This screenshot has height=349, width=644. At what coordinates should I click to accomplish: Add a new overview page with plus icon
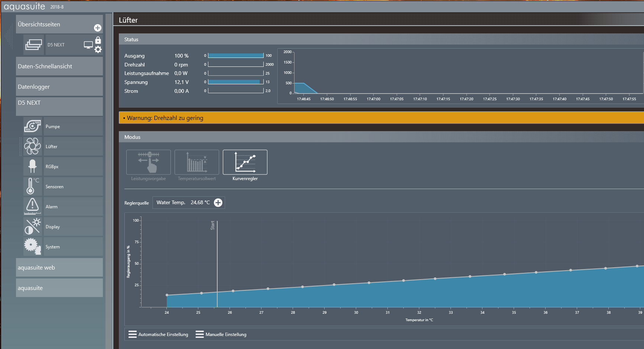(98, 28)
